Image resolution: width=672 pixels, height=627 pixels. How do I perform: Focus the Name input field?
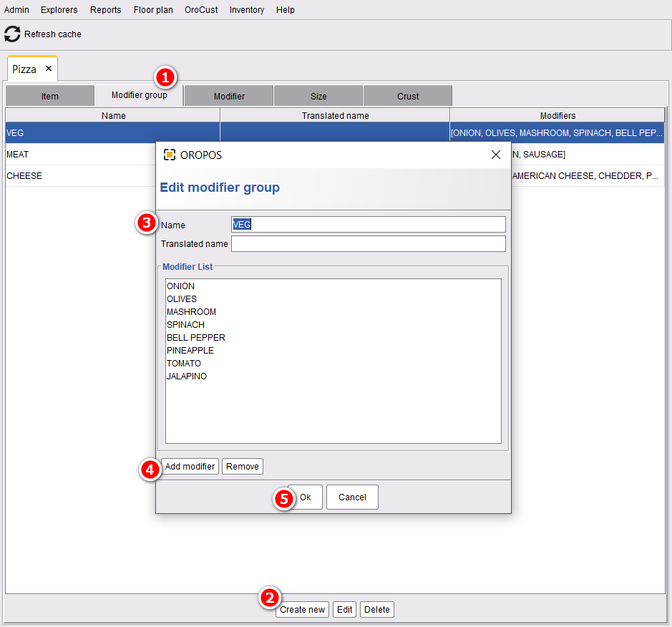(x=369, y=225)
